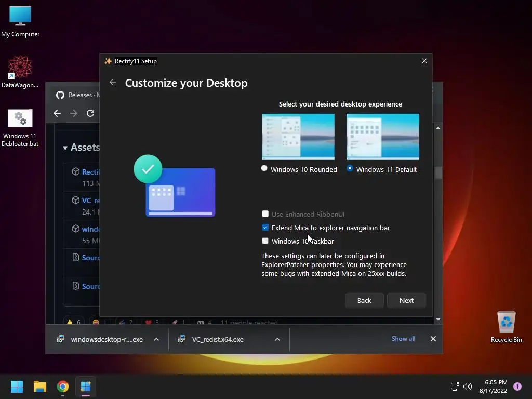Reload the page in Chrome
Viewport: 532px width, 399px height.
click(x=90, y=113)
